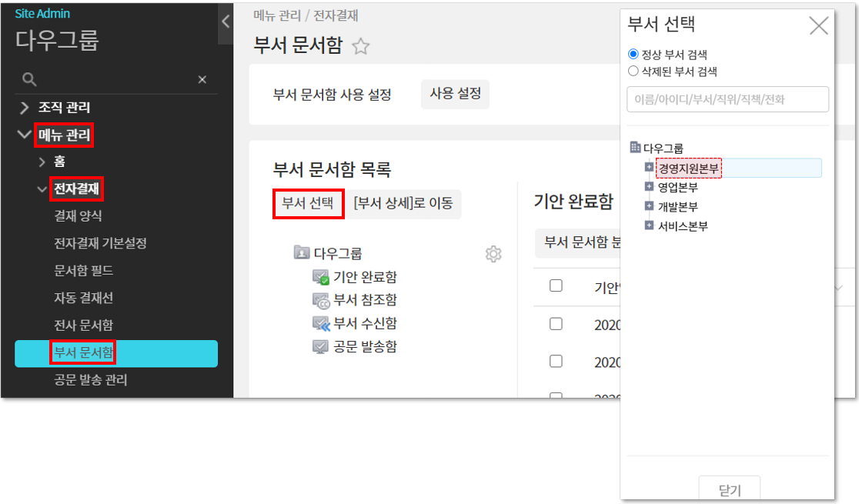The height and width of the screenshot is (504, 859).
Task: Click the sidebar search magnifier icon
Action: pyautogui.click(x=29, y=79)
